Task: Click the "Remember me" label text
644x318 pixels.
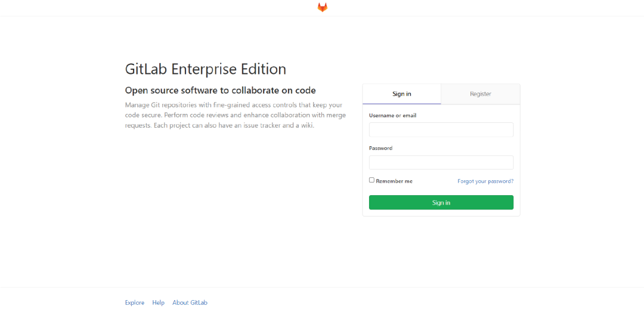Action: (394, 181)
